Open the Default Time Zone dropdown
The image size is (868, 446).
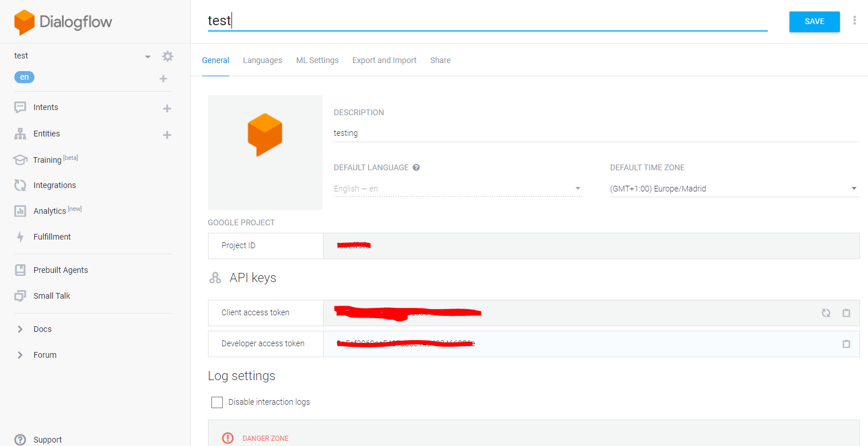click(735, 189)
